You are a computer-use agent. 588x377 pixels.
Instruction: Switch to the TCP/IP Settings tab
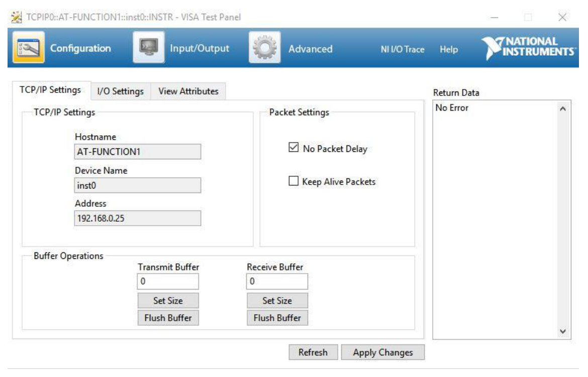point(50,90)
